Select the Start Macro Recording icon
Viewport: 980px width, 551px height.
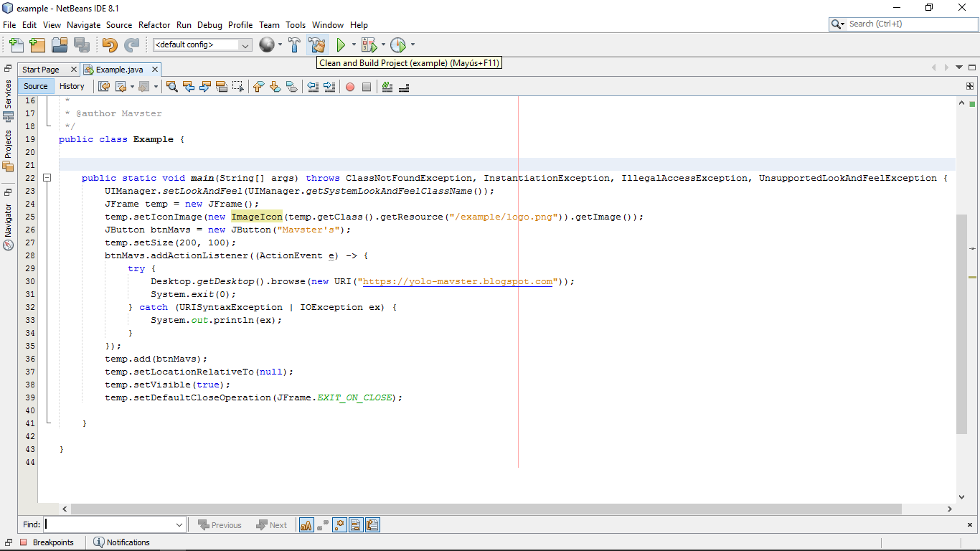(x=351, y=87)
